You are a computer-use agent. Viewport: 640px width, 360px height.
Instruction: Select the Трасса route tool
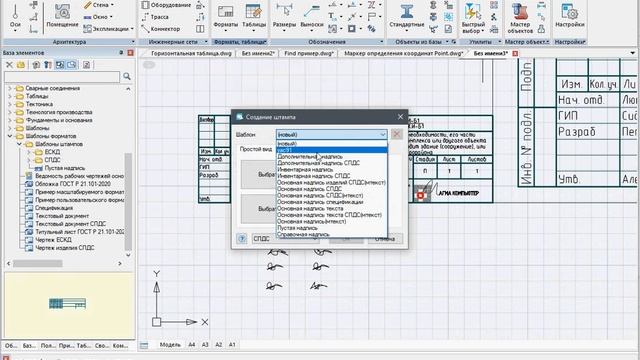click(155, 17)
